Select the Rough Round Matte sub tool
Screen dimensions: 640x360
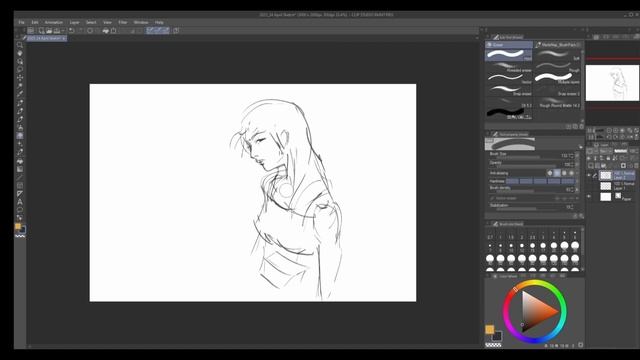point(558,102)
